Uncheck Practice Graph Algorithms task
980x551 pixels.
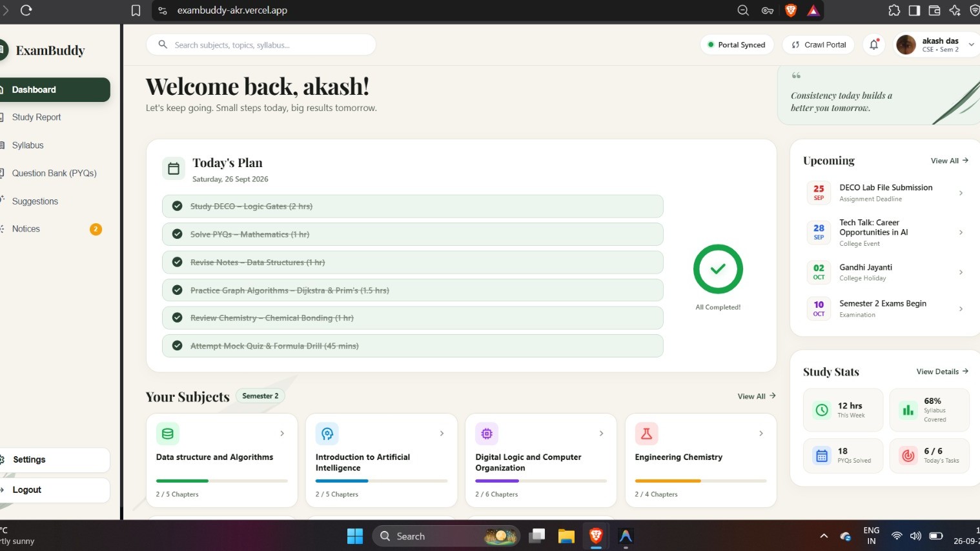tap(177, 290)
